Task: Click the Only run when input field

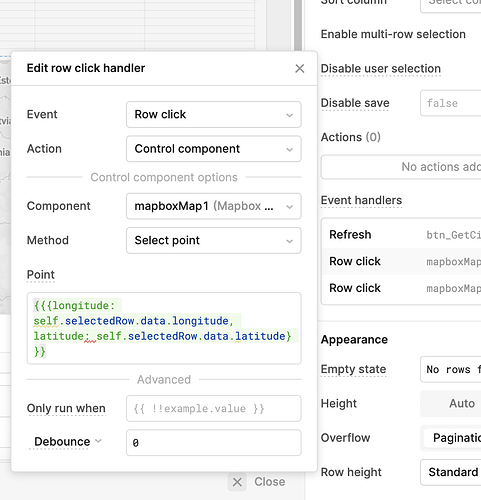Action: (214, 409)
